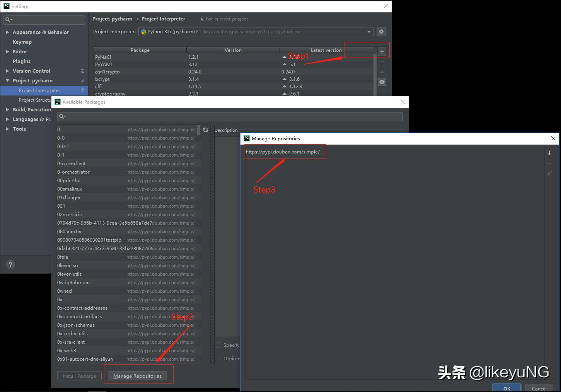Open the Project Interpreter dropdown
This screenshot has height=392, width=561.
point(369,32)
